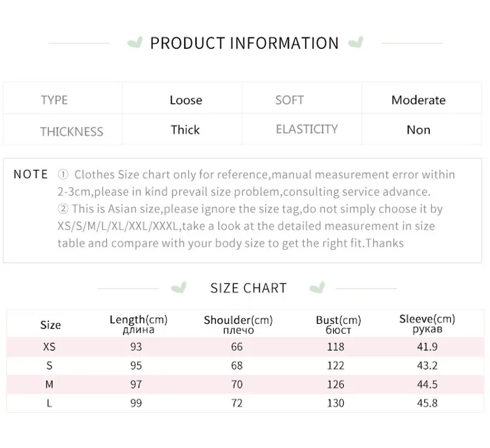
Task: Click the Non value beside ELASTICITY
Action: [418, 130]
